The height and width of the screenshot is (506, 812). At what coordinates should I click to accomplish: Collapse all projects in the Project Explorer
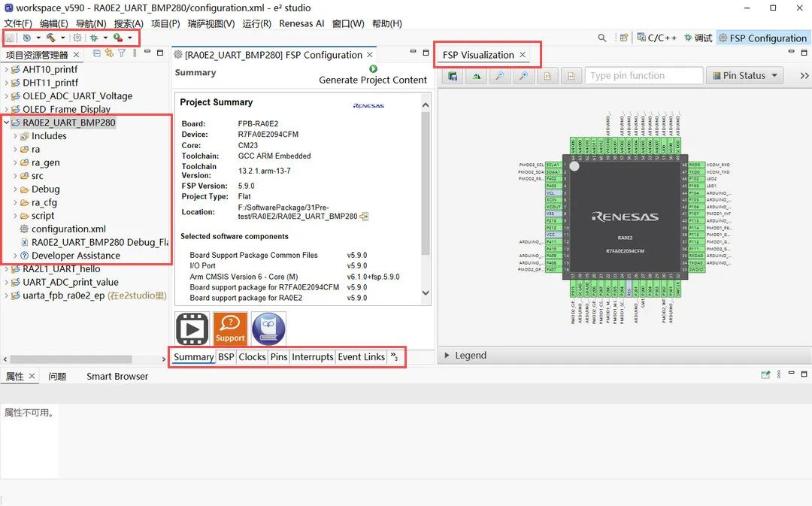point(97,53)
